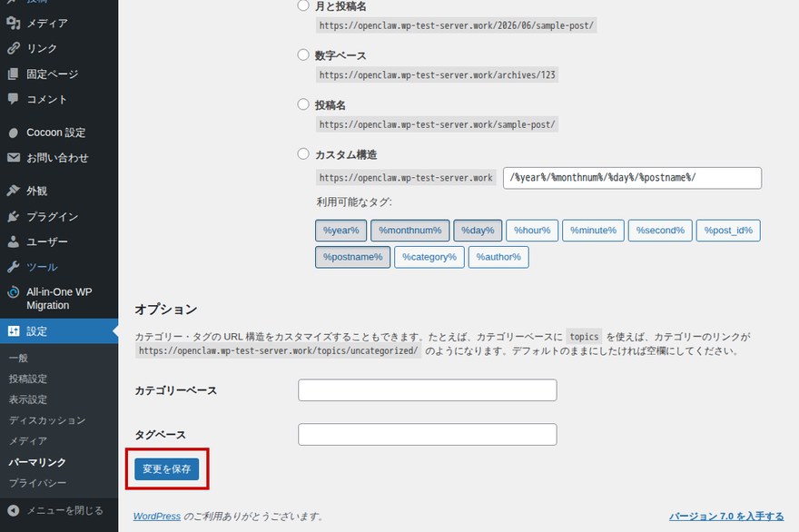Go to 一般 settings submenu
799x532 pixels.
(18, 358)
